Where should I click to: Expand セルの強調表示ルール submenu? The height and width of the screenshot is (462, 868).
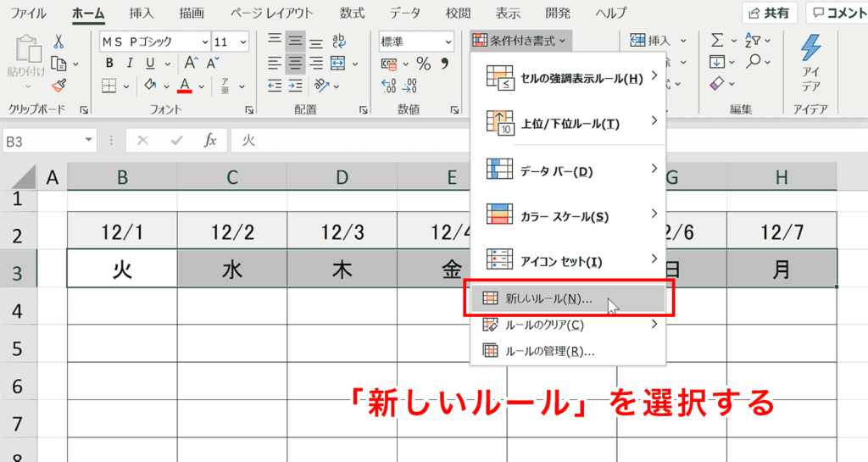(568, 79)
